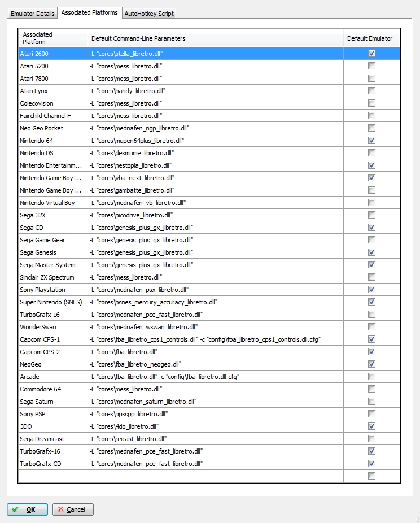Select the bsnes_mercury_accuracy_libretro.dll parameters cell
This screenshot has width=420, height=523.
pyautogui.click(x=215, y=302)
